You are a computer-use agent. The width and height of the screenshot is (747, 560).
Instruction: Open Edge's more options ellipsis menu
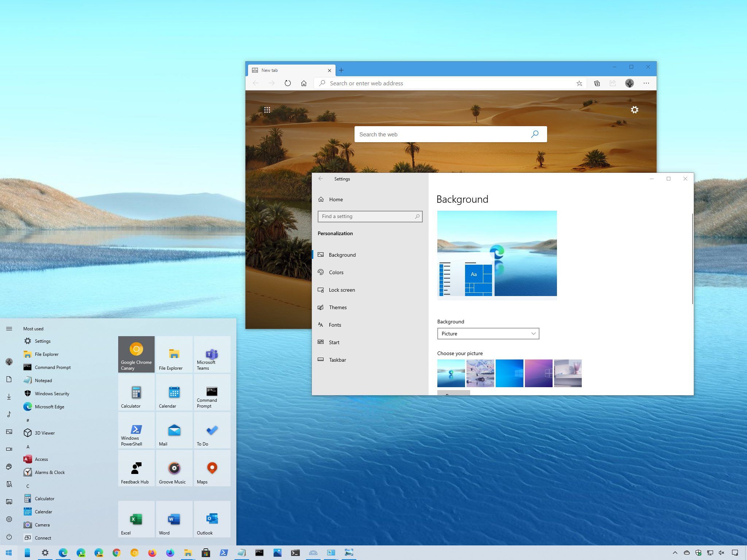click(x=646, y=83)
